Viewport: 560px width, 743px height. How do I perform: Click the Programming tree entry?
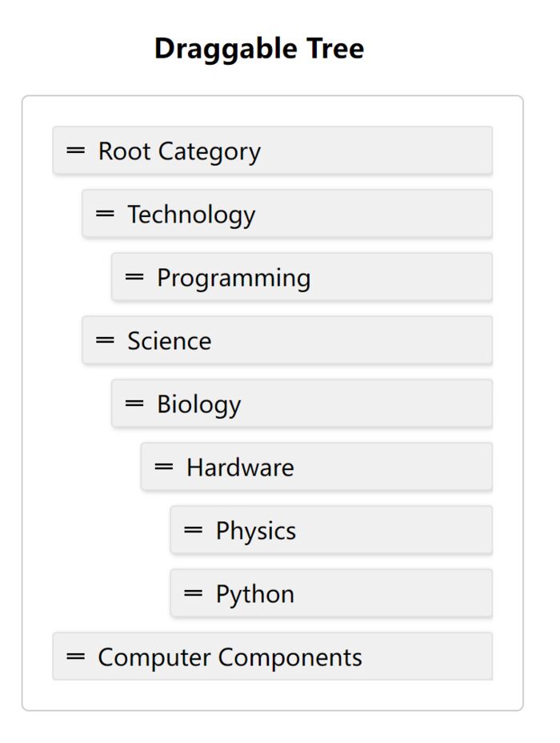pos(234,278)
